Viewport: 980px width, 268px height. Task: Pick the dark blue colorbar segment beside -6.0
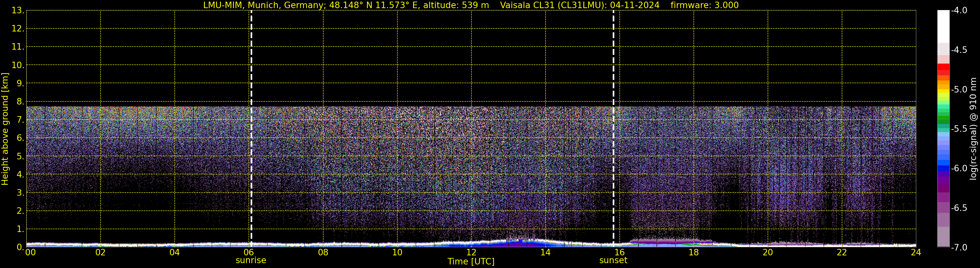944,168
